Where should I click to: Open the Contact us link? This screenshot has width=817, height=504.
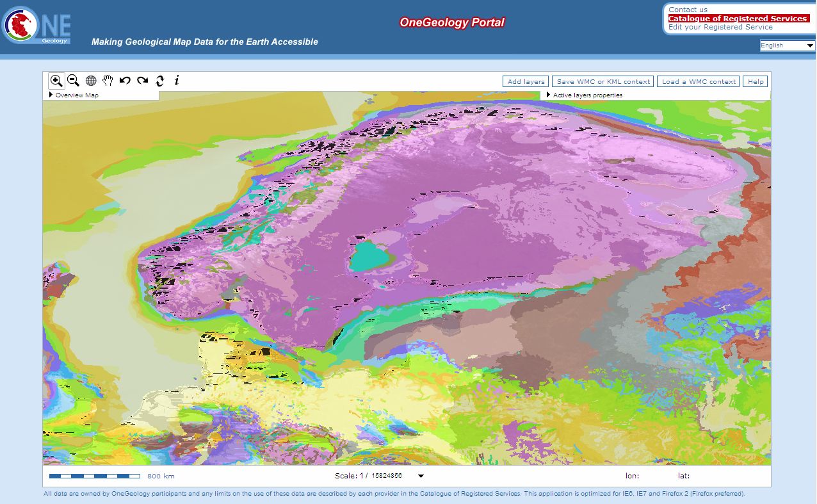(x=688, y=10)
